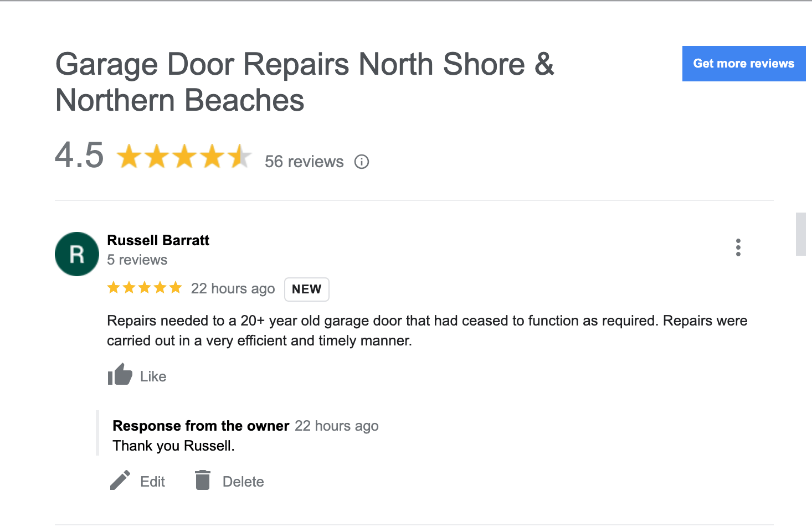Click the trash Delete icon

(203, 479)
